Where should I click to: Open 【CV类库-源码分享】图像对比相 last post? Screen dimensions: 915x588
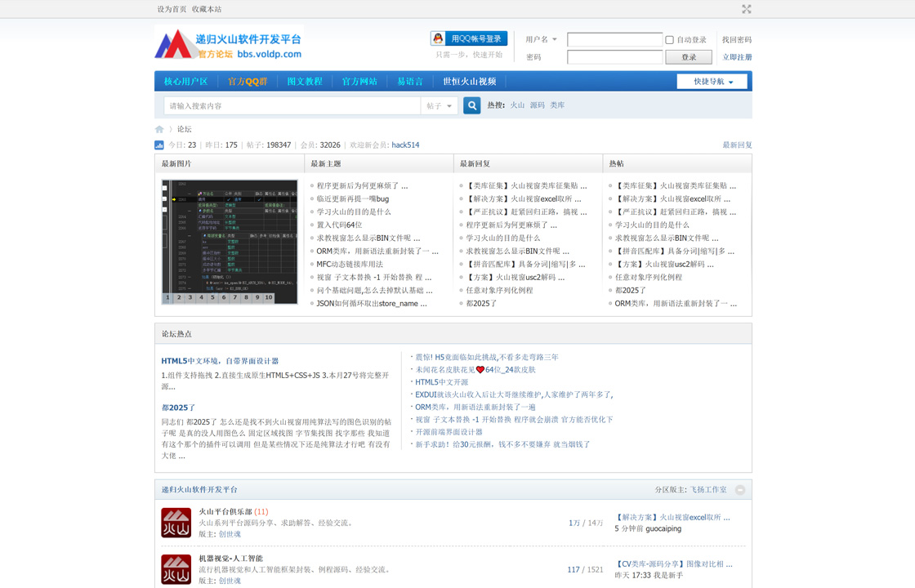(x=673, y=564)
